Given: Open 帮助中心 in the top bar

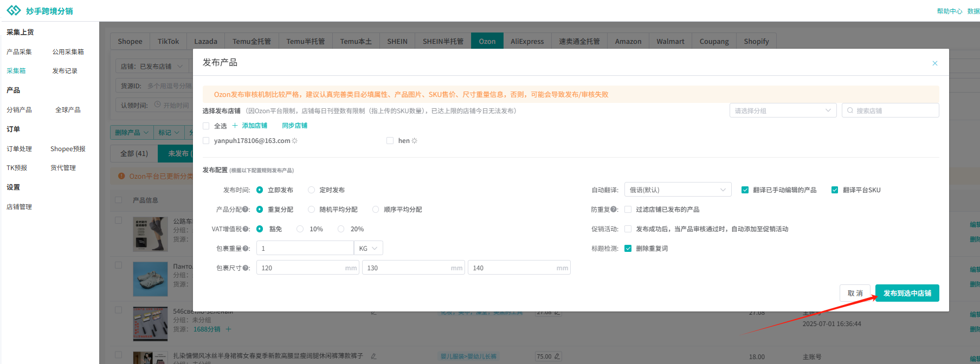Looking at the screenshot, I should click(x=950, y=11).
